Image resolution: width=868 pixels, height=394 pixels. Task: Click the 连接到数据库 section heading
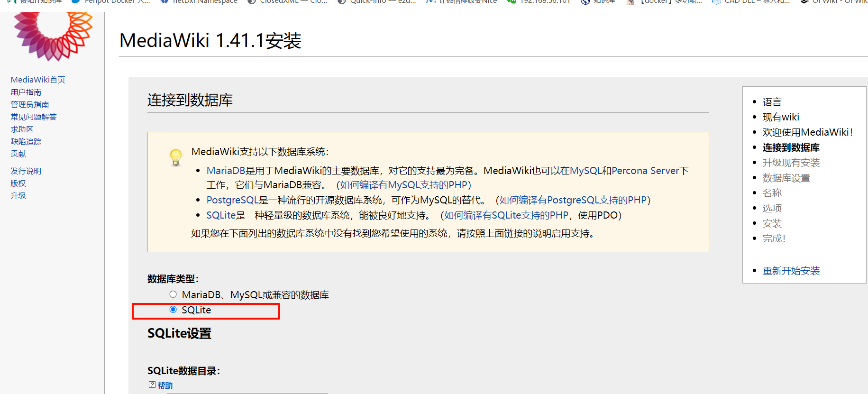point(190,100)
